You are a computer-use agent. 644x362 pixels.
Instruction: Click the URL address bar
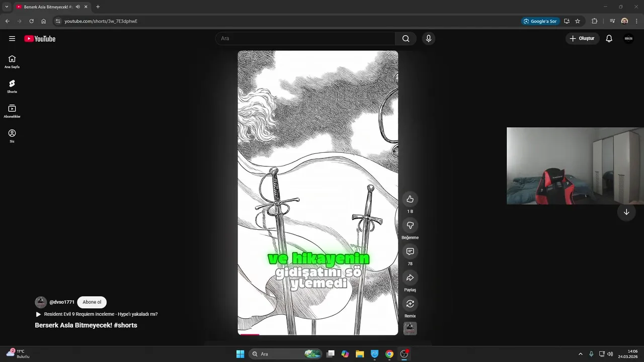pos(287,21)
